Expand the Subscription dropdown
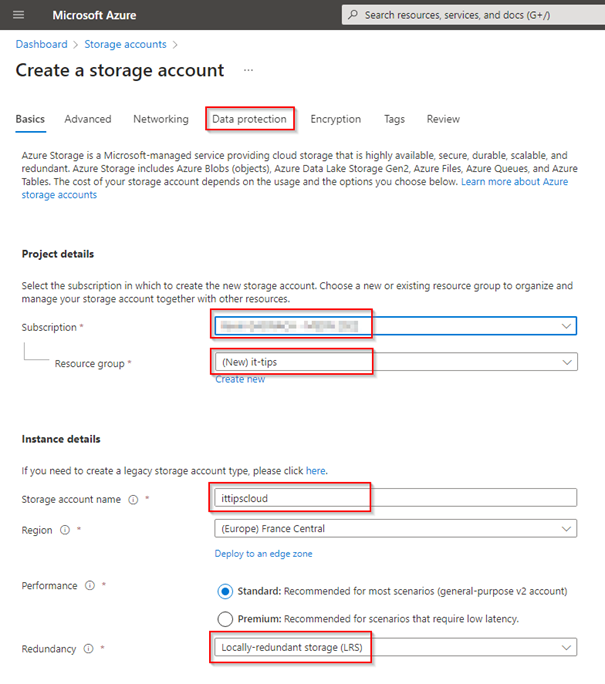 [x=396, y=326]
